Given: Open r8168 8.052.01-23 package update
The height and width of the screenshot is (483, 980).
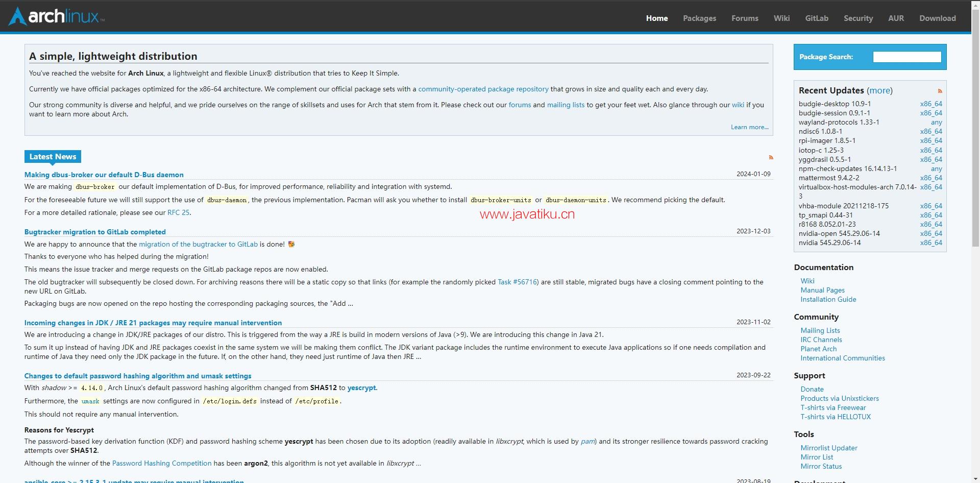Looking at the screenshot, I should (827, 224).
